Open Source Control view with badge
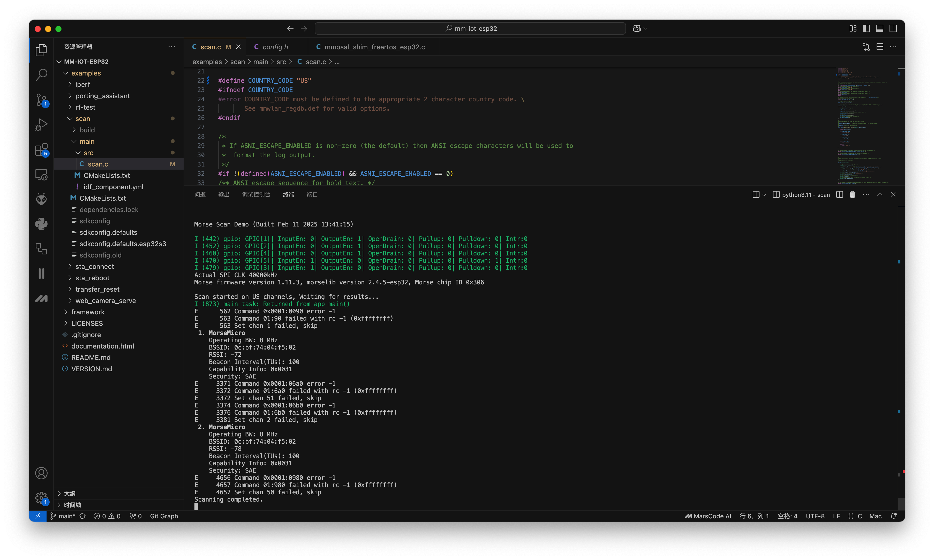 [x=41, y=100]
